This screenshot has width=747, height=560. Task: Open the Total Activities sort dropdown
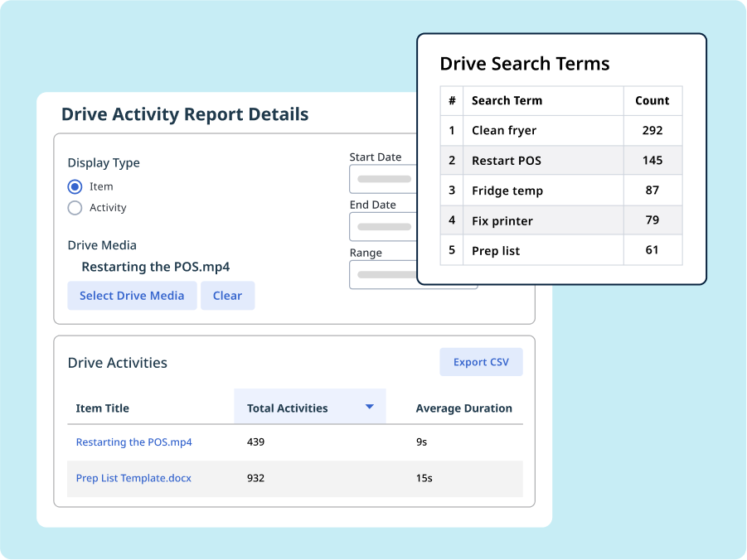click(x=370, y=406)
